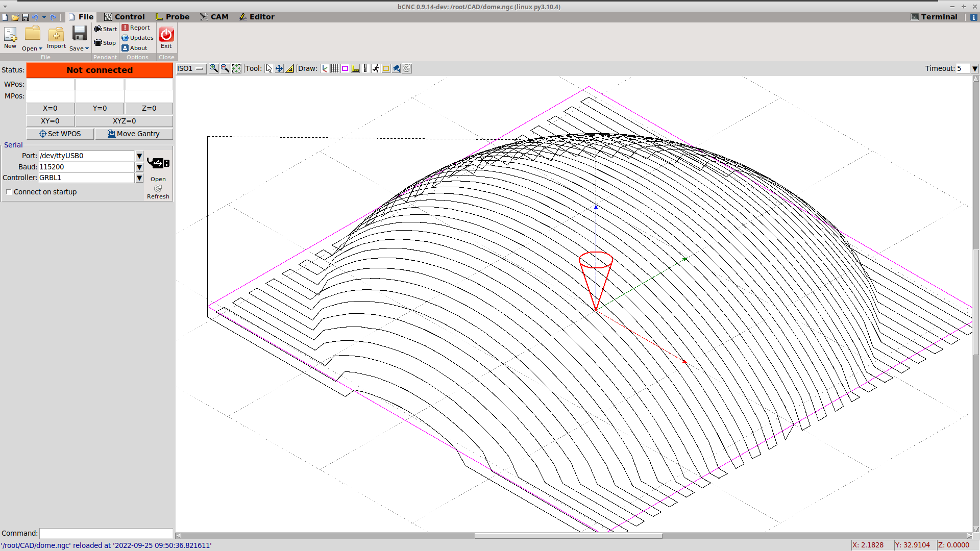The height and width of the screenshot is (551, 980).
Task: Zoom in on the canvas
Action: click(214, 68)
